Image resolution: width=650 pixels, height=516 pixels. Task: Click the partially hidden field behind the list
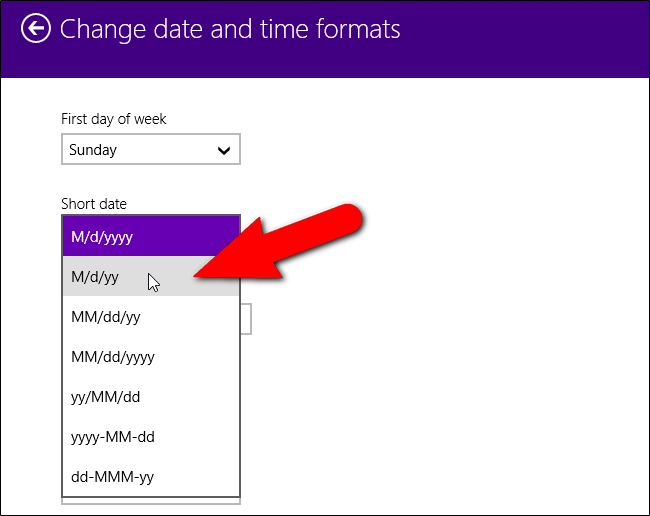[x=246, y=319]
